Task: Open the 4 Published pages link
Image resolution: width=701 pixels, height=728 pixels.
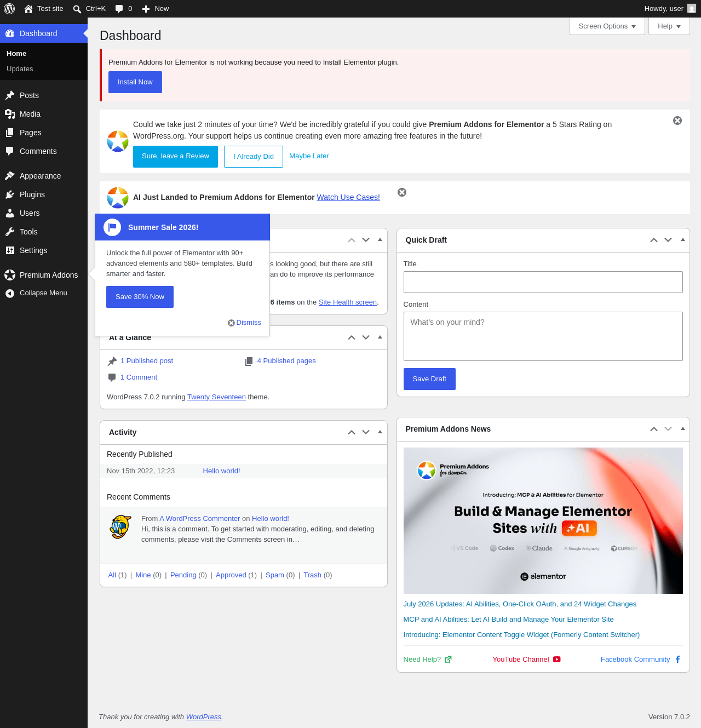Action: click(x=286, y=361)
